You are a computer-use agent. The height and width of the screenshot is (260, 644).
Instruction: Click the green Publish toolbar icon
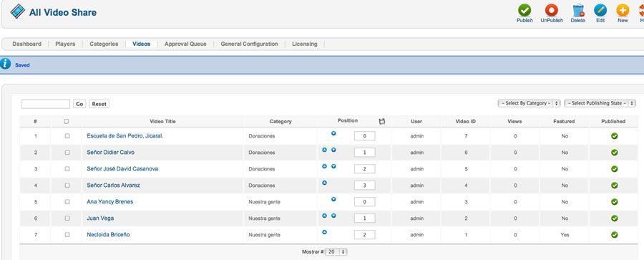(525, 10)
